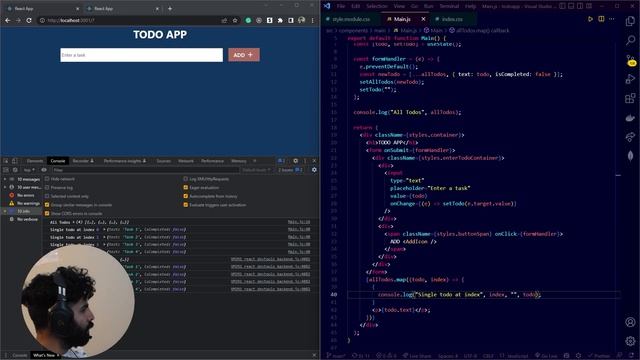Viewport: 640px width, 360px height.
Task: Open the editor More Actions ellipsis
Action: tap(611, 19)
